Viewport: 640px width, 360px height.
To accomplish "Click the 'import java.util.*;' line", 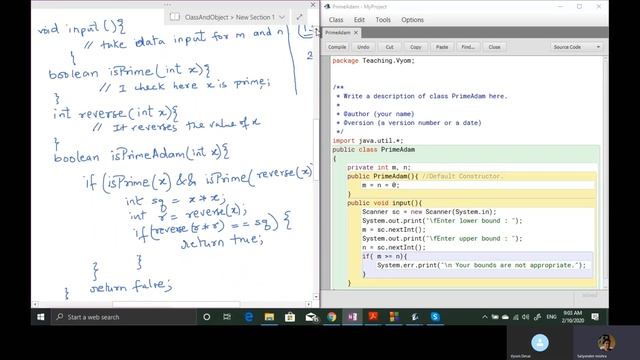I will pos(367,140).
